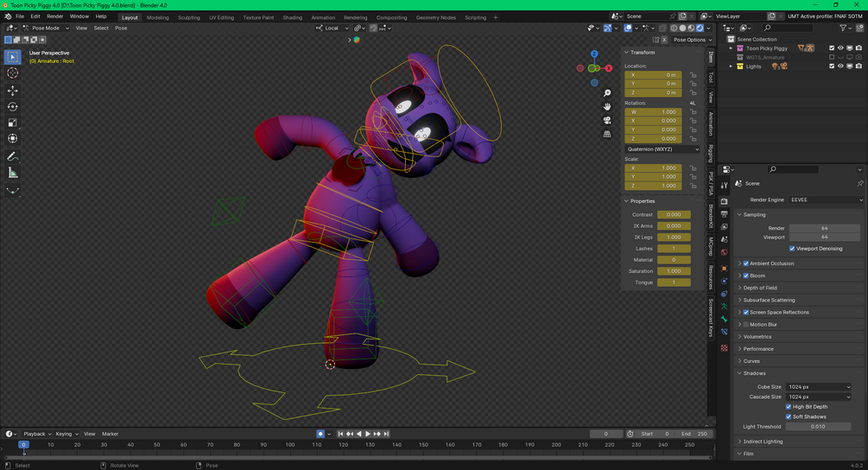This screenshot has width=868, height=470.
Task: Click the play animation button
Action: tap(368, 434)
